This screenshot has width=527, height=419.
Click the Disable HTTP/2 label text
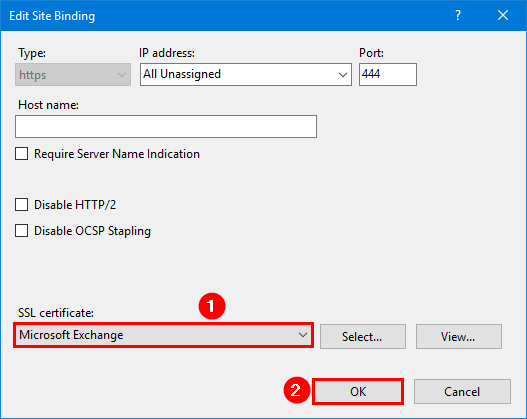[x=75, y=205]
